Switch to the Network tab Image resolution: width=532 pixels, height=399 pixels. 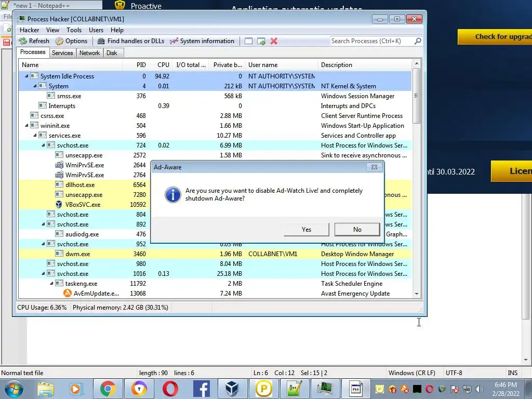(89, 53)
